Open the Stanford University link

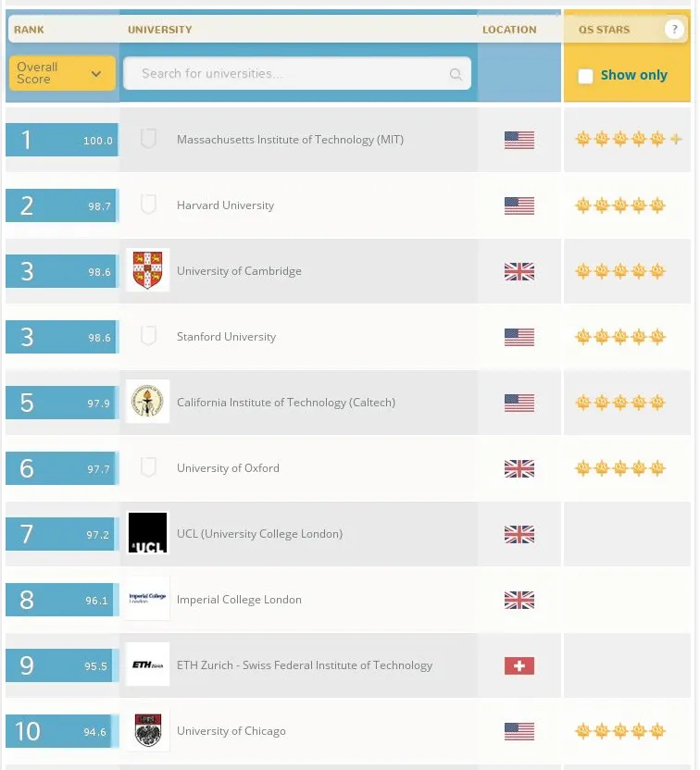pos(226,337)
